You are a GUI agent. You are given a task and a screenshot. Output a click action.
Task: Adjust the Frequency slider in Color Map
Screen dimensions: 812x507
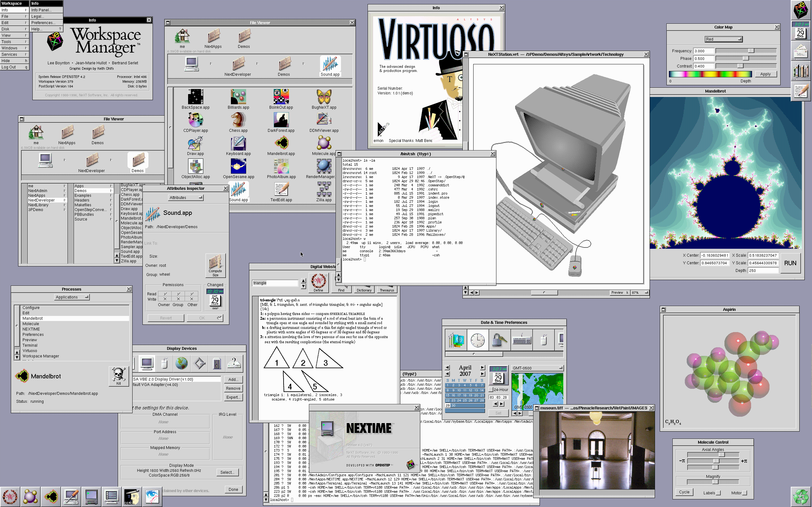(751, 51)
